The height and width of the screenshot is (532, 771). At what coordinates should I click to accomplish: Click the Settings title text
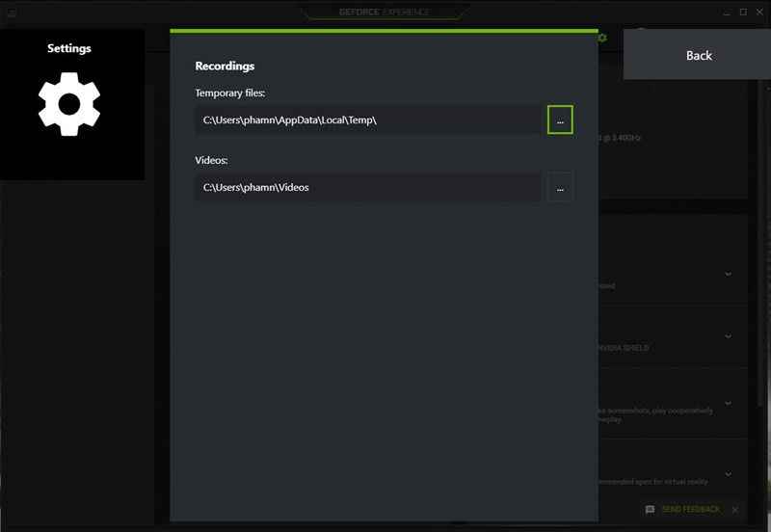[x=69, y=48]
